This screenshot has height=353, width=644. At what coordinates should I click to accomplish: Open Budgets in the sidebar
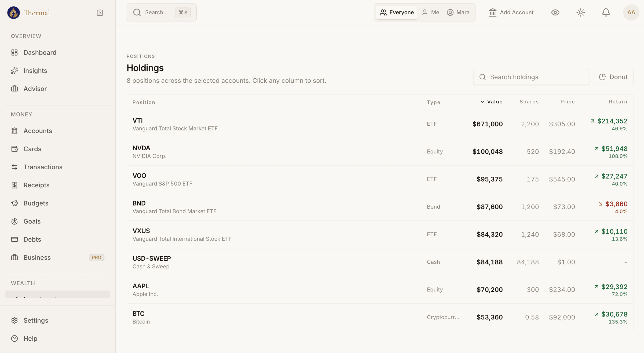pos(58,203)
